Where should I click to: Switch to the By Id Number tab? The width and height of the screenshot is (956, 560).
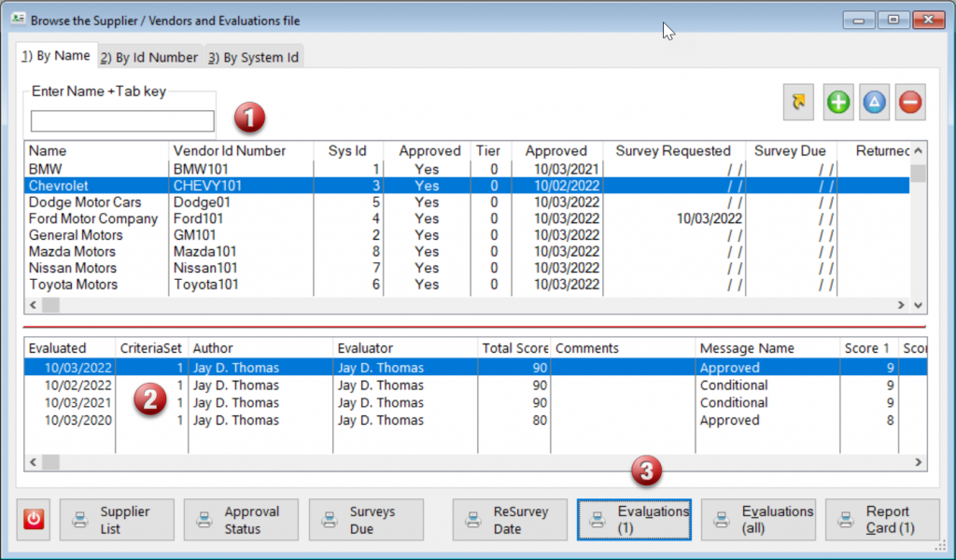pos(149,57)
